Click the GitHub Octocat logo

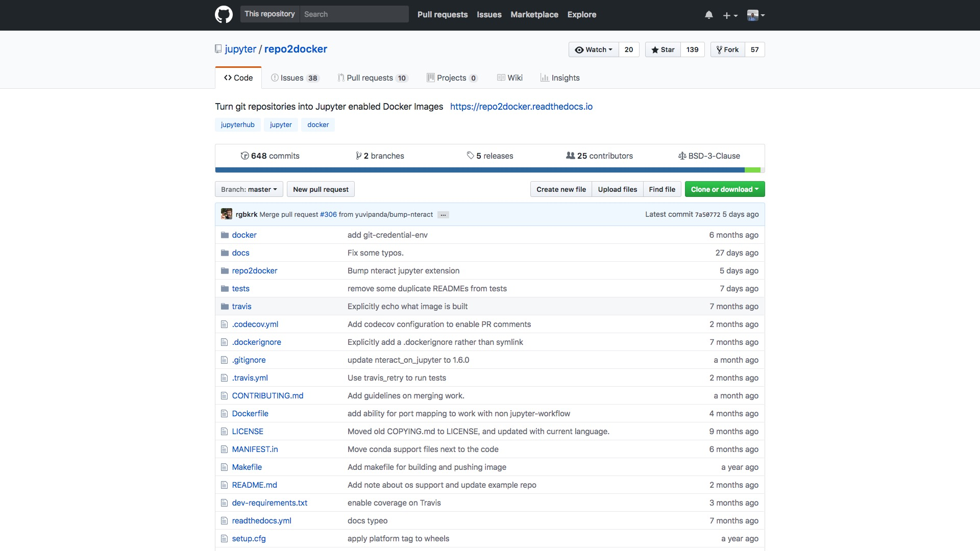224,14
